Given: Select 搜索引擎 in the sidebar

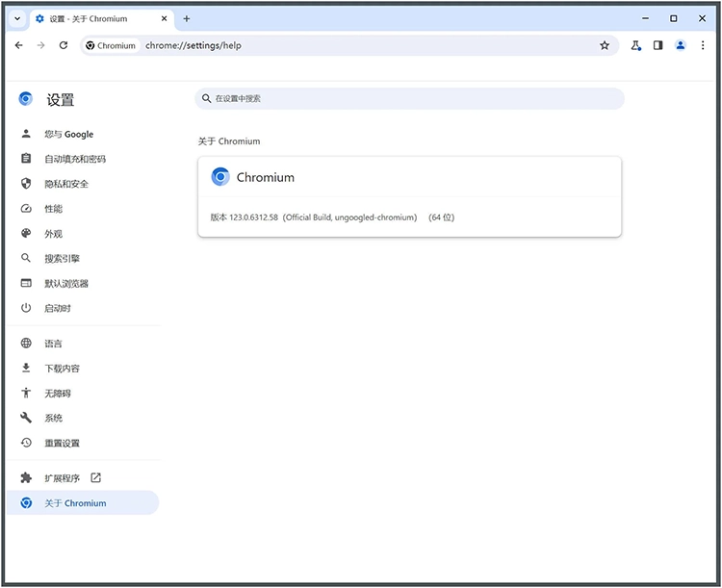Looking at the screenshot, I should tap(62, 259).
